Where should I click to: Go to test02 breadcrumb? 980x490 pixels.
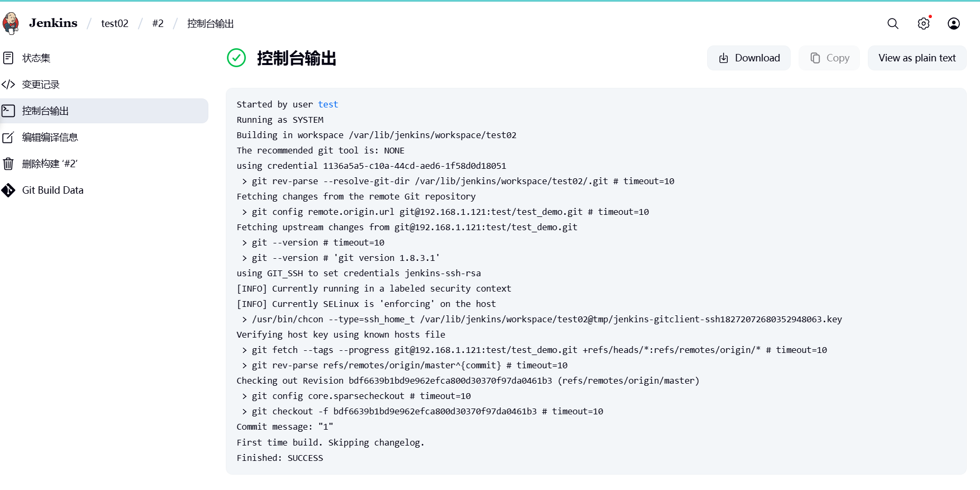tap(115, 23)
